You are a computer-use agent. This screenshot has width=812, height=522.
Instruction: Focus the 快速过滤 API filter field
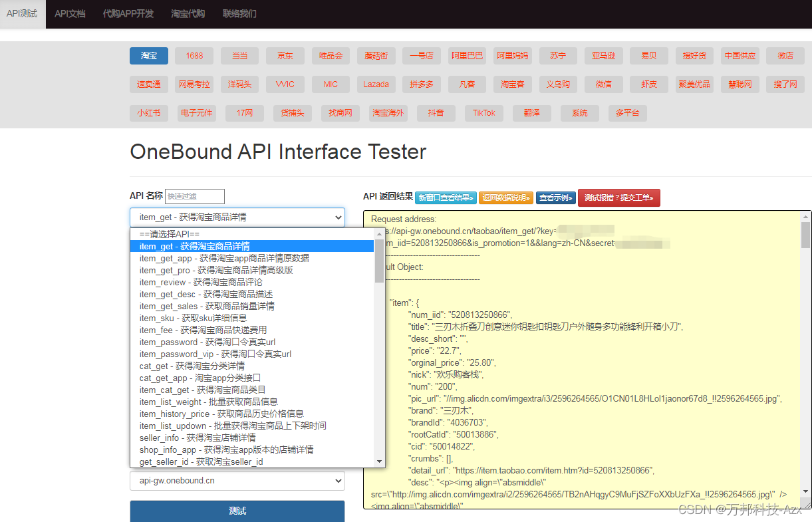pyautogui.click(x=195, y=196)
